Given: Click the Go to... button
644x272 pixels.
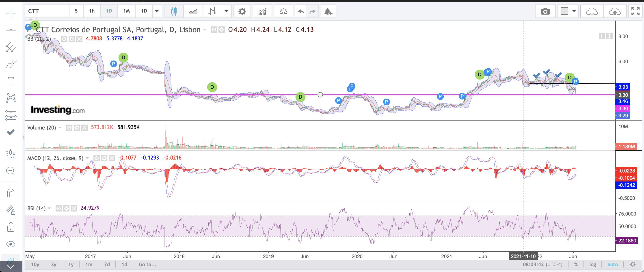Looking at the screenshot, I should tap(147, 265).
